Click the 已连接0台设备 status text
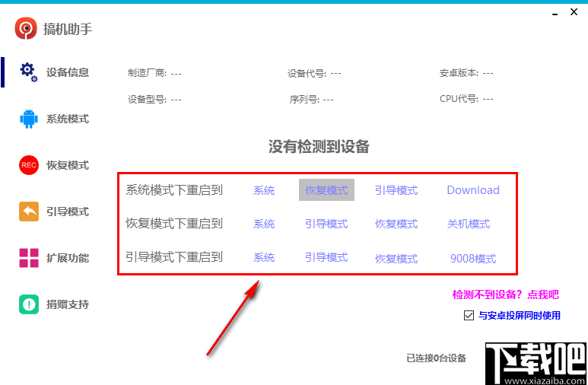This screenshot has width=588, height=385. point(436,358)
